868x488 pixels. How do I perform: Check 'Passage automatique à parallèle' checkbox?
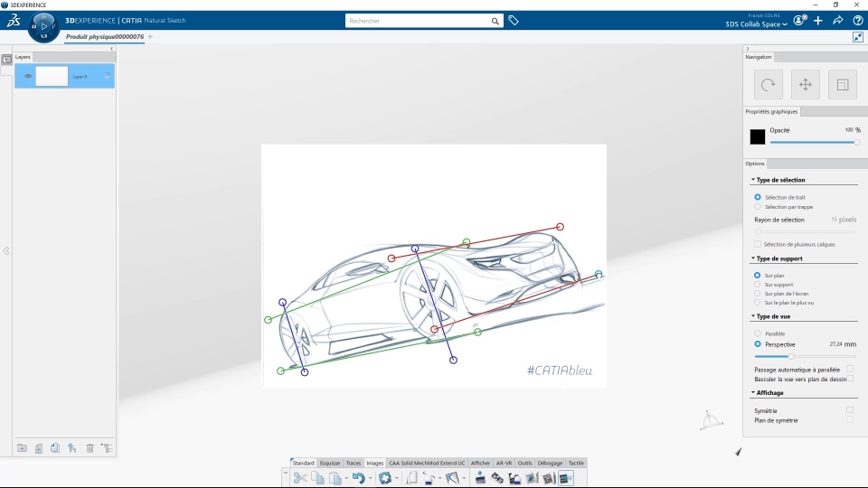(850, 369)
